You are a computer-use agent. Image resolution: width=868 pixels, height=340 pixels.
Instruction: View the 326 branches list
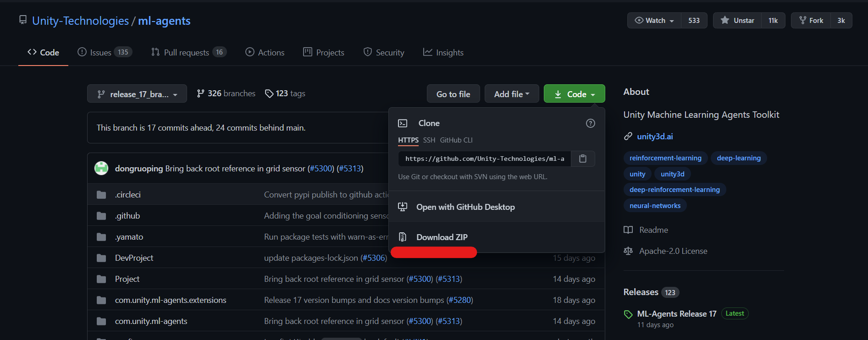click(x=226, y=93)
